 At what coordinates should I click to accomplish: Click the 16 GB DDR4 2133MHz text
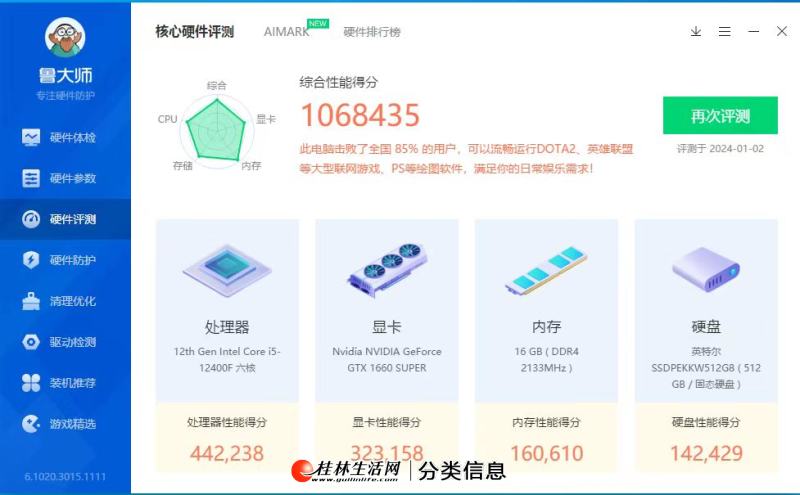click(x=546, y=359)
